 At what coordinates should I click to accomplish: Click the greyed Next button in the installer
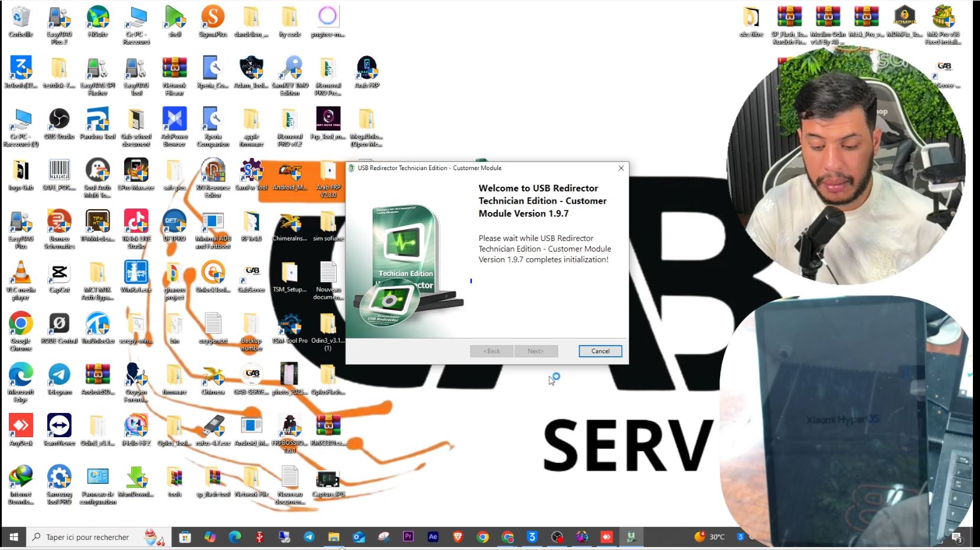click(x=536, y=351)
